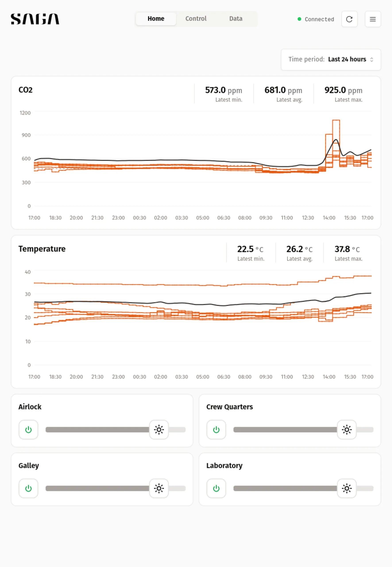This screenshot has height=567, width=392.
Task: Open the Time period dropdown
Action: (x=347, y=59)
